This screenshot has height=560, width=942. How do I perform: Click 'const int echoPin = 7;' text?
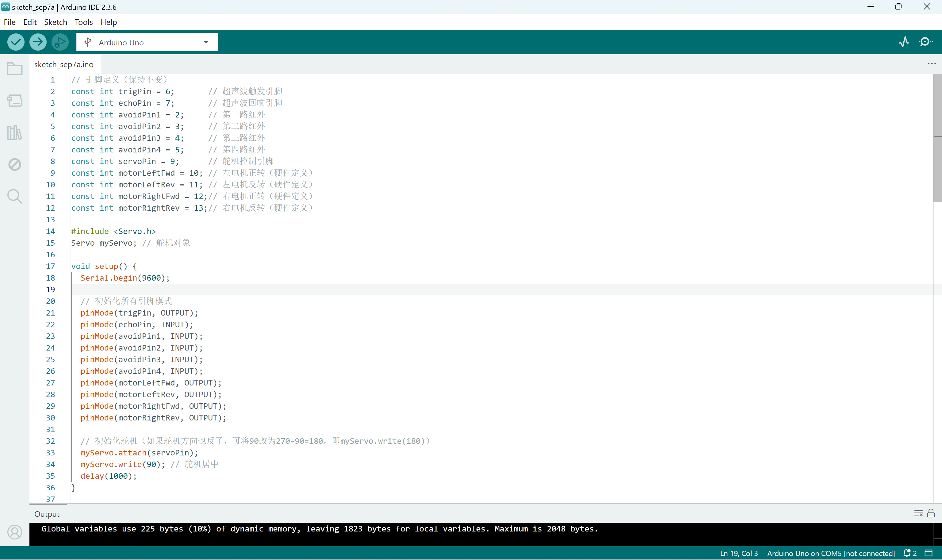pyautogui.click(x=123, y=103)
